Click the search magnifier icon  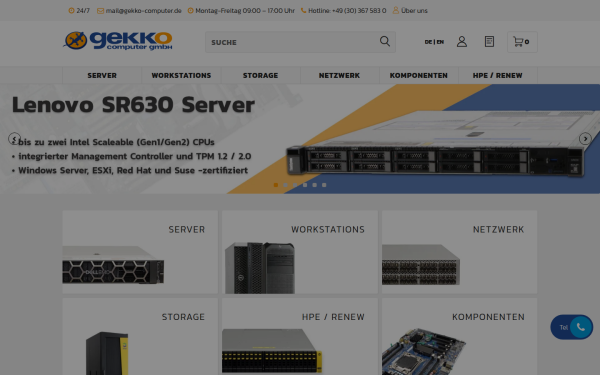click(x=385, y=41)
